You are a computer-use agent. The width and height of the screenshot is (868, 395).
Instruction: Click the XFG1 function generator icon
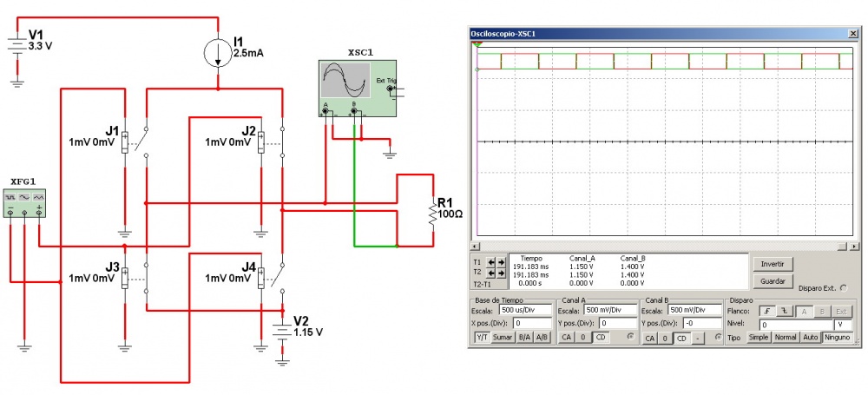(x=24, y=203)
